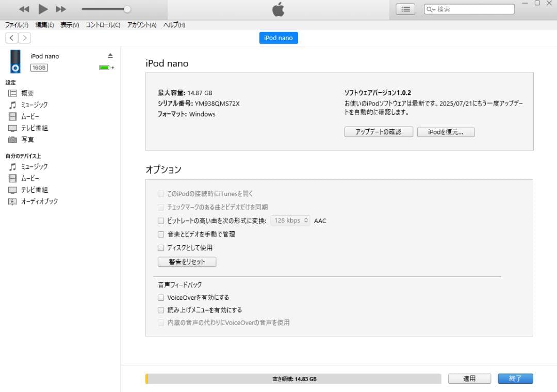Enable VoiceOverを有効にする checkbox
Screen dimensions: 557x392
(x=161, y=297)
